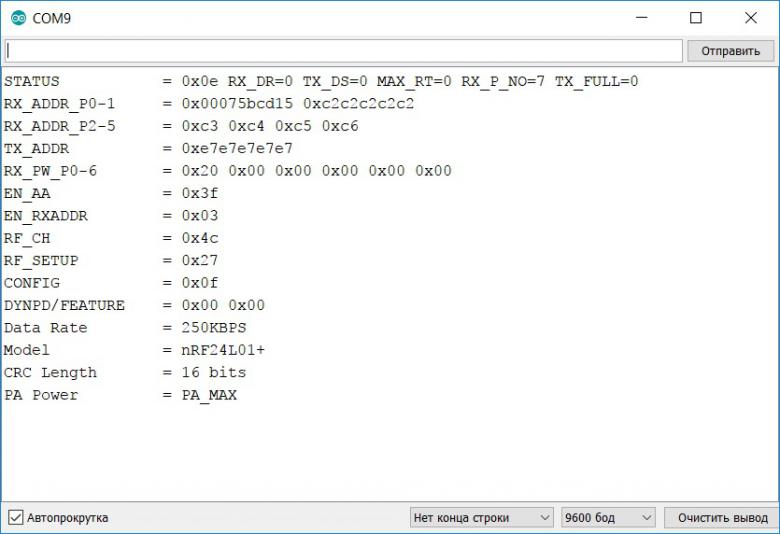The height and width of the screenshot is (534, 780).
Task: Select the RX_P_NO=7 status field
Action: (503, 81)
